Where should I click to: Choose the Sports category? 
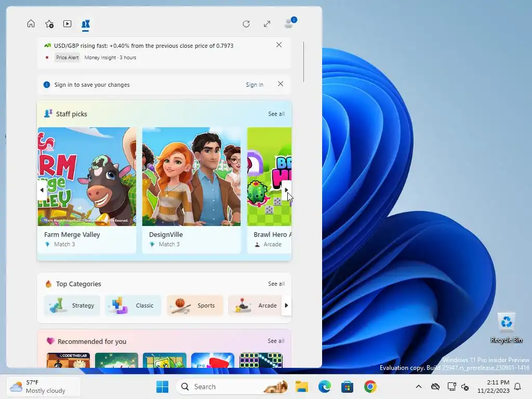(x=195, y=305)
